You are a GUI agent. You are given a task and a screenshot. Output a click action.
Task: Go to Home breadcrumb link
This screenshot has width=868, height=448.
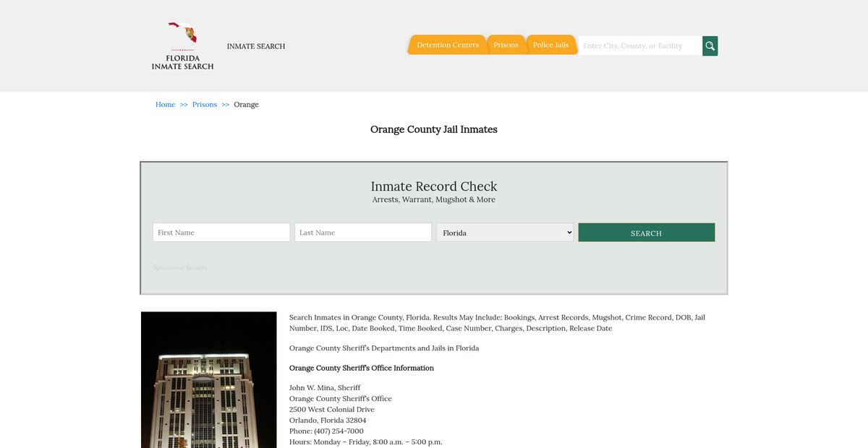[x=166, y=105]
